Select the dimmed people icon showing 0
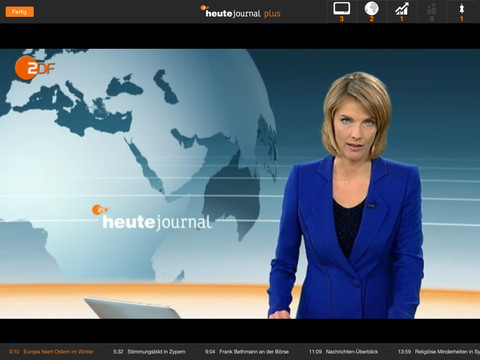Viewport: 480px width, 360px height. (x=432, y=12)
